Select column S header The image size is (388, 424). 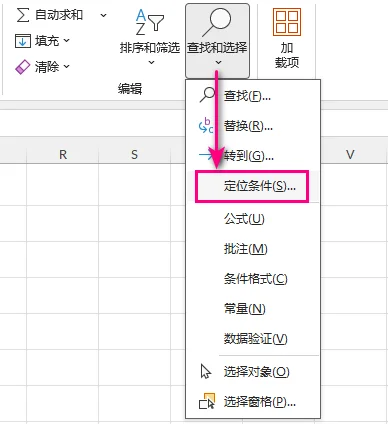pos(134,155)
